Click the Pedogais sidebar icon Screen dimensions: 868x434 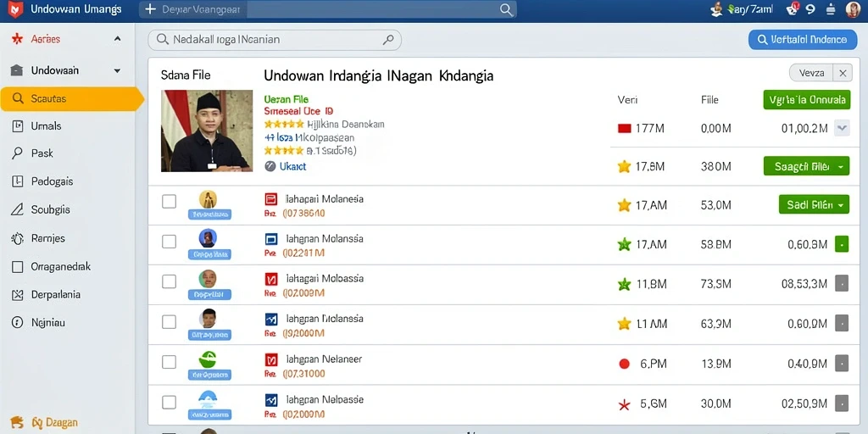[17, 181]
